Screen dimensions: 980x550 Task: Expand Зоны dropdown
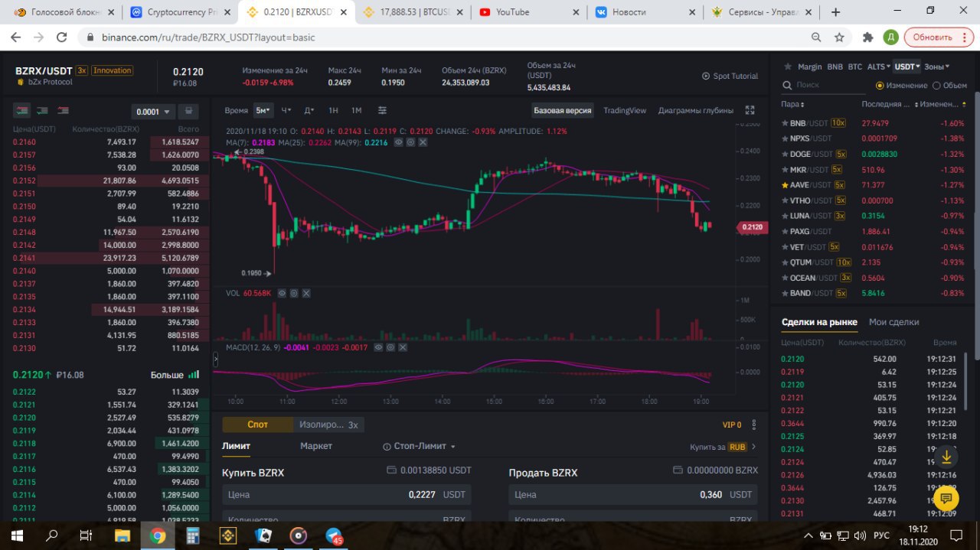coord(936,67)
